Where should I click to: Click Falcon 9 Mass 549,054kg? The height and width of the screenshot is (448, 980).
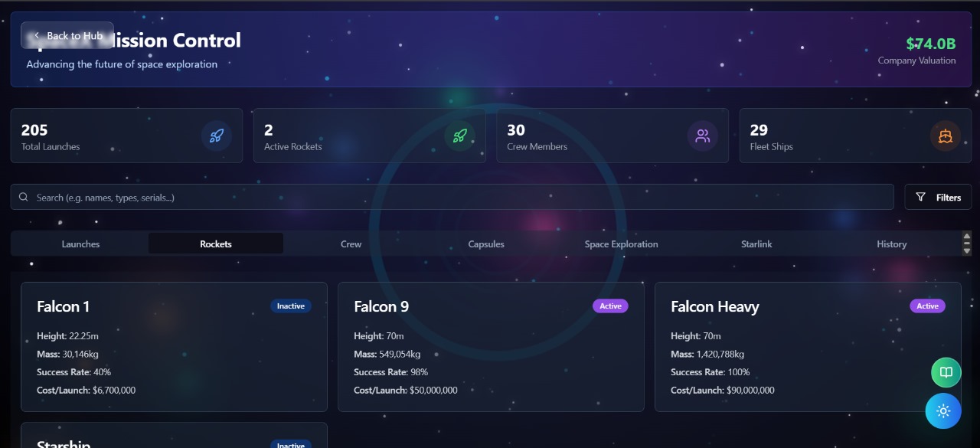click(x=387, y=355)
